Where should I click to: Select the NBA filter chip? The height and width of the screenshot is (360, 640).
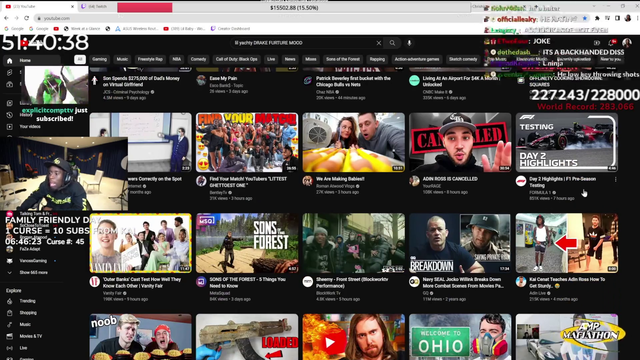pyautogui.click(x=177, y=59)
